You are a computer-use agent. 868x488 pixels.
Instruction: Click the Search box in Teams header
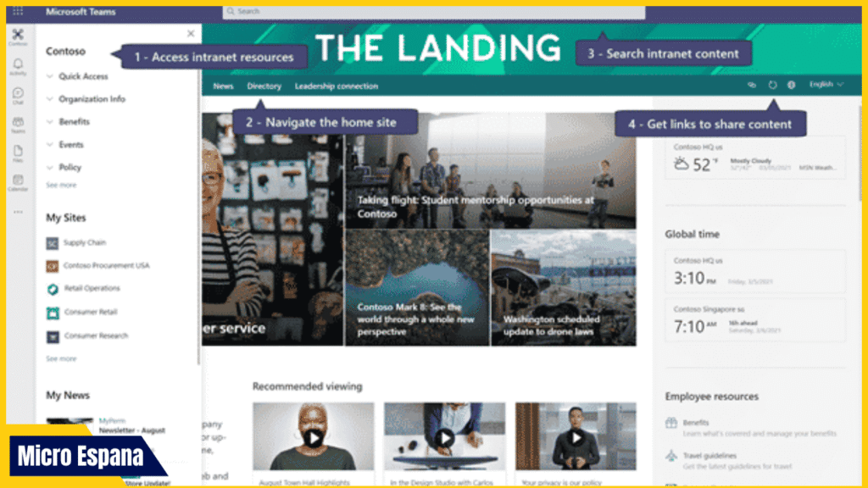433,11
